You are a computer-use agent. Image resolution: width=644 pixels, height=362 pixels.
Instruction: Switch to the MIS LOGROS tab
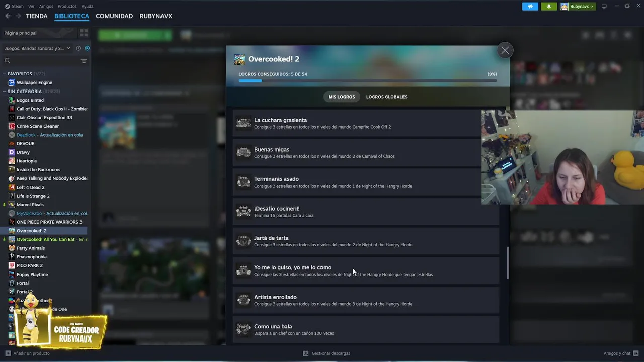click(x=342, y=97)
